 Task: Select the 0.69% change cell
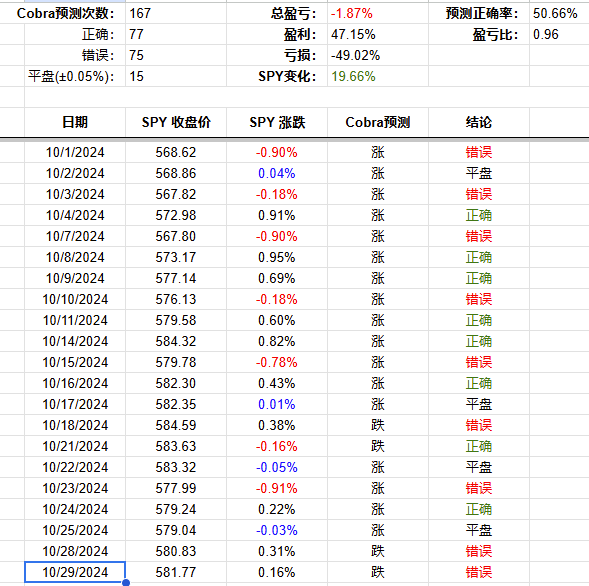point(277,279)
